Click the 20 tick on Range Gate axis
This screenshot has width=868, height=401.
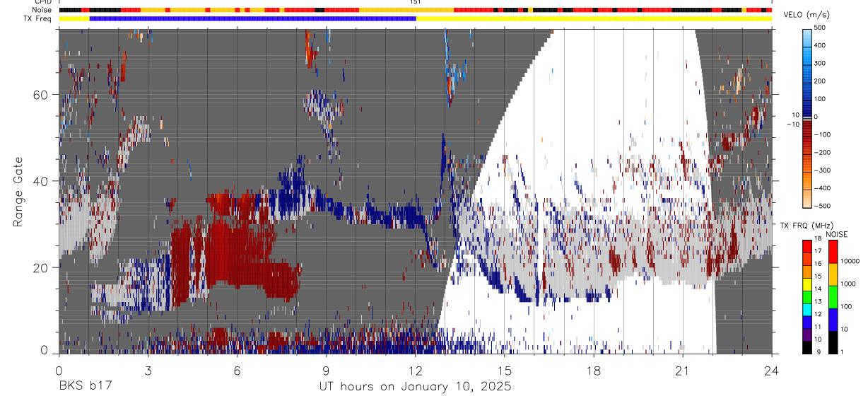(42, 268)
